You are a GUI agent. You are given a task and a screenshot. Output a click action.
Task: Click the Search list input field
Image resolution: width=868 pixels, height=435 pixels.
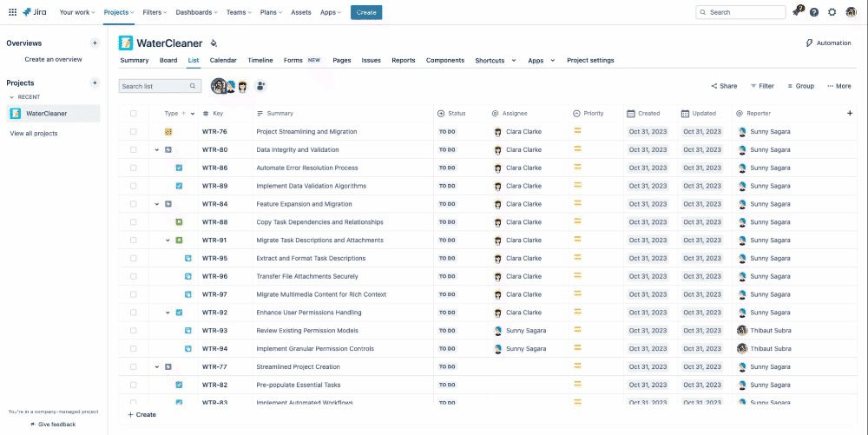click(x=155, y=86)
